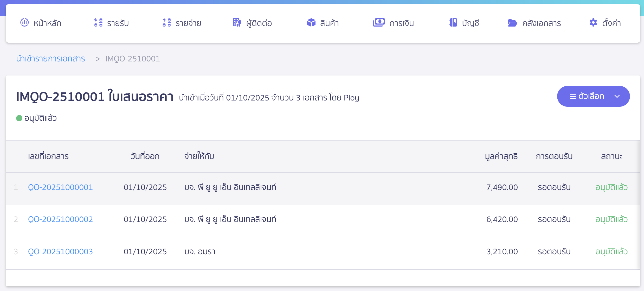Click the หน้าหลัก dashboard chart icon
644x291 pixels.
pyautogui.click(x=24, y=23)
